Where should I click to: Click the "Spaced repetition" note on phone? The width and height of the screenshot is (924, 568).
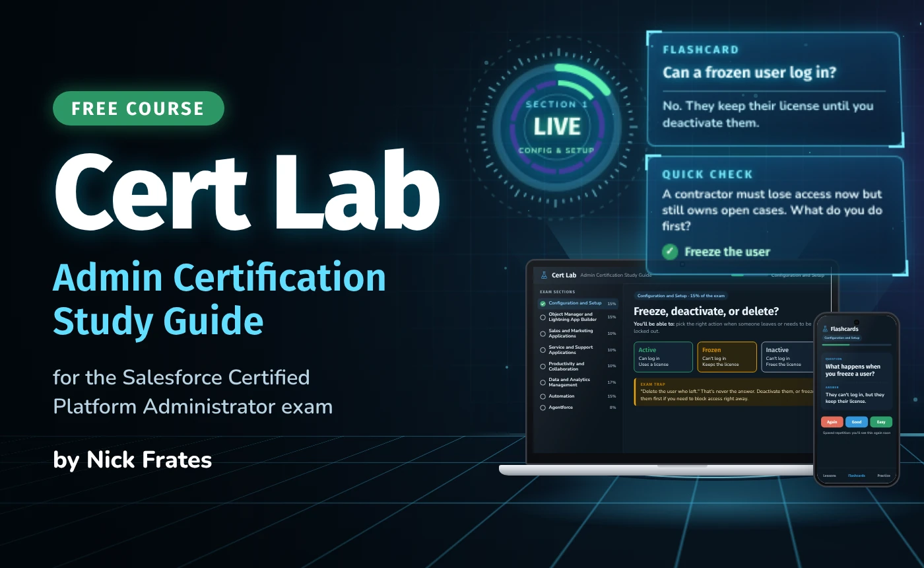coord(857,433)
